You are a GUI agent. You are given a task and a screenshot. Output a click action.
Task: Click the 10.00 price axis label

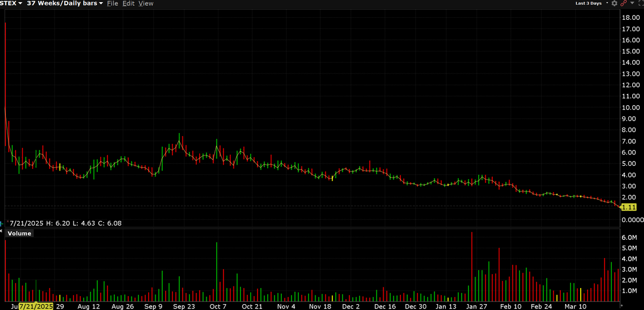631,107
